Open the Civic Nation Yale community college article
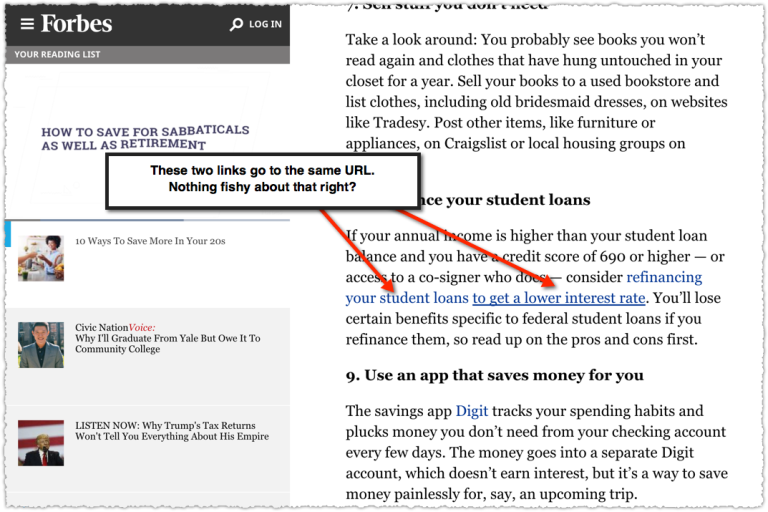This screenshot has height=512, width=768. 168,338
